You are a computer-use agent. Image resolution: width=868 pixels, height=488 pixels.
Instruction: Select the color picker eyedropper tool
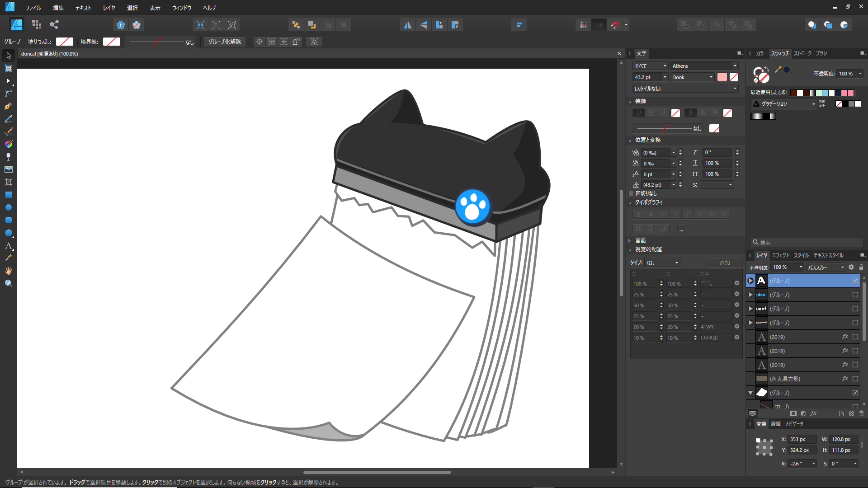(8, 258)
